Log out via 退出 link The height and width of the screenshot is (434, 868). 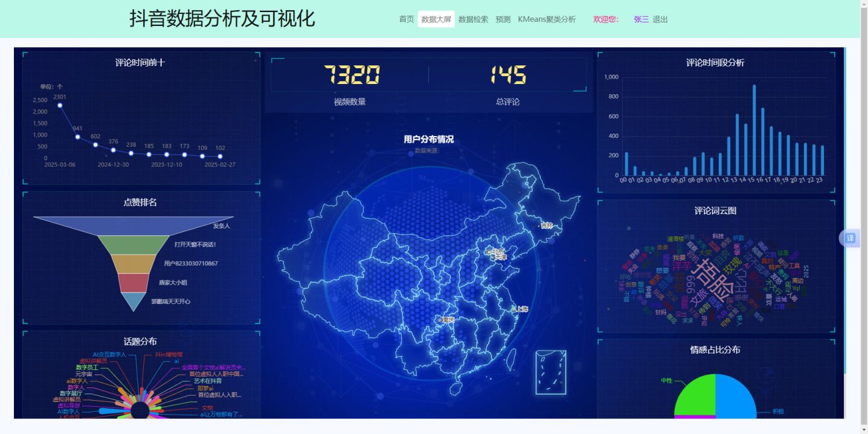point(660,19)
